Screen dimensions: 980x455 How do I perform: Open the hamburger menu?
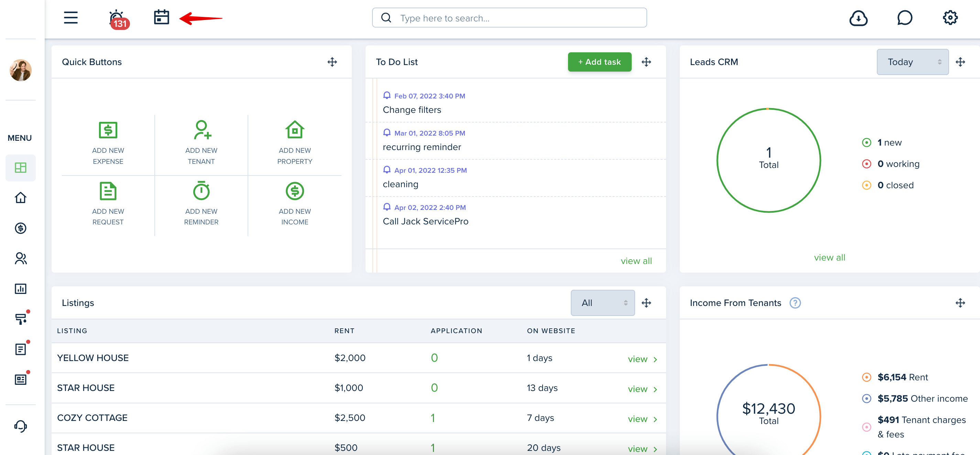71,18
